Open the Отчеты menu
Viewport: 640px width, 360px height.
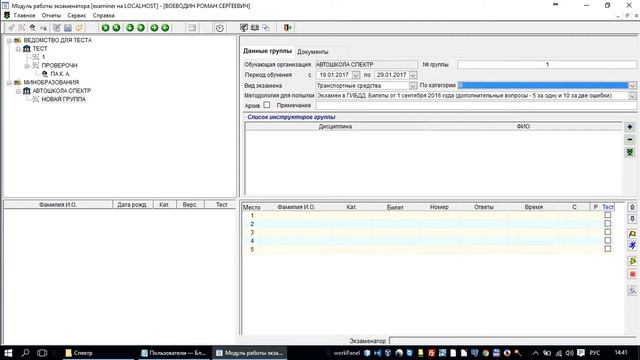coord(51,16)
